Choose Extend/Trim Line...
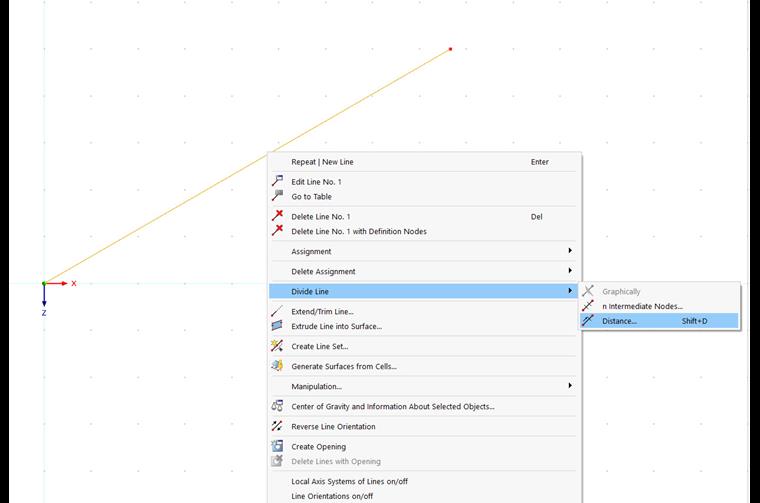The width and height of the screenshot is (760, 503). tap(425, 312)
